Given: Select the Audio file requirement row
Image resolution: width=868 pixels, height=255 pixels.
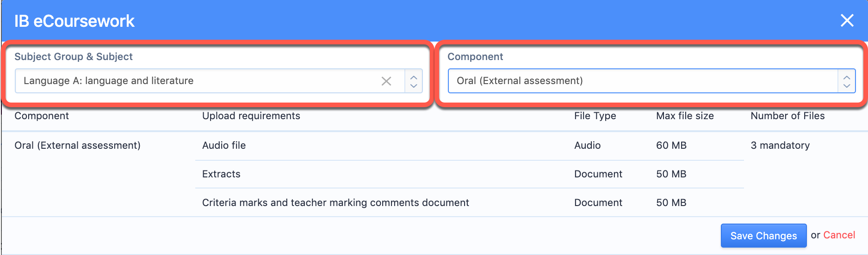Looking at the screenshot, I should [x=469, y=146].
